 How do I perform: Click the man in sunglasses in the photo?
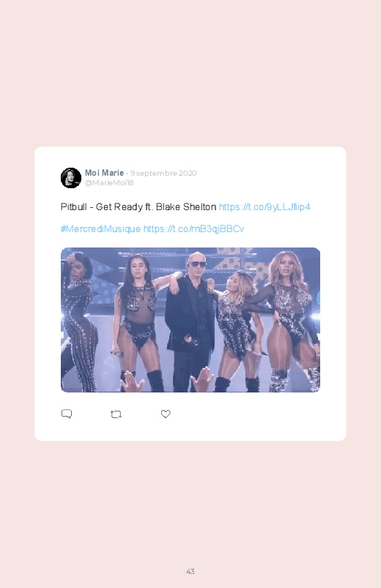(x=190, y=322)
